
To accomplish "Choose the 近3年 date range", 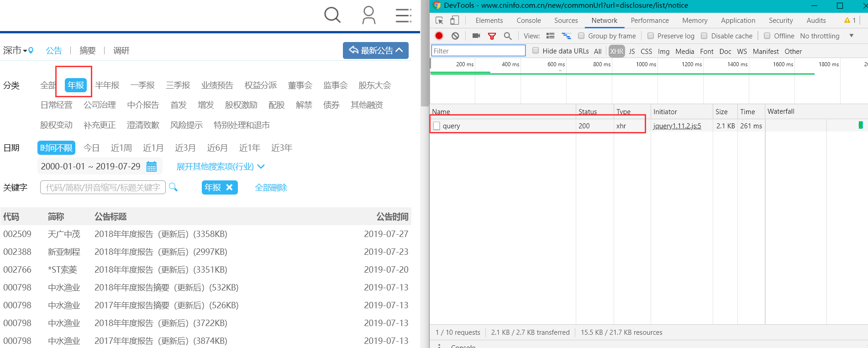I will pos(282,148).
